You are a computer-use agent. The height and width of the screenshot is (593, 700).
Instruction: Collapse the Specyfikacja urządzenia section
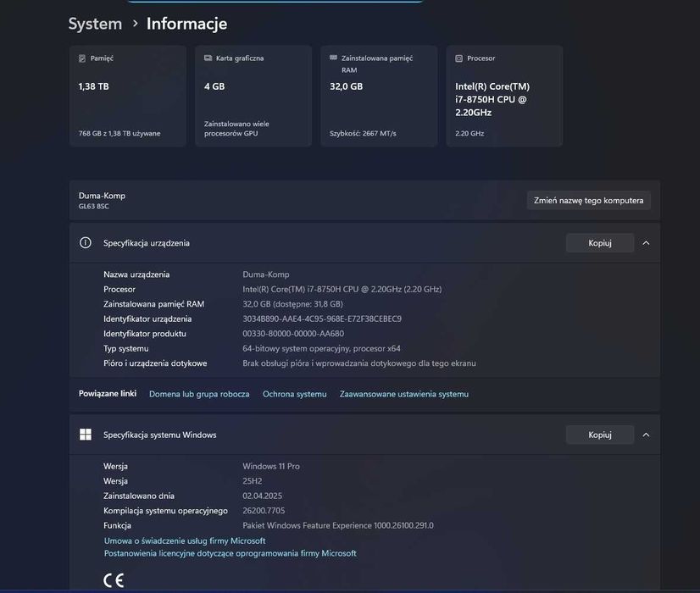point(646,243)
